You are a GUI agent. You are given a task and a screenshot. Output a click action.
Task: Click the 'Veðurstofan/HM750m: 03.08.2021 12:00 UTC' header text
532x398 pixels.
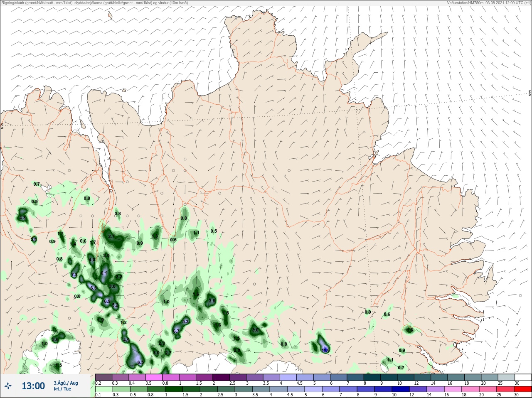tap(485, 2)
